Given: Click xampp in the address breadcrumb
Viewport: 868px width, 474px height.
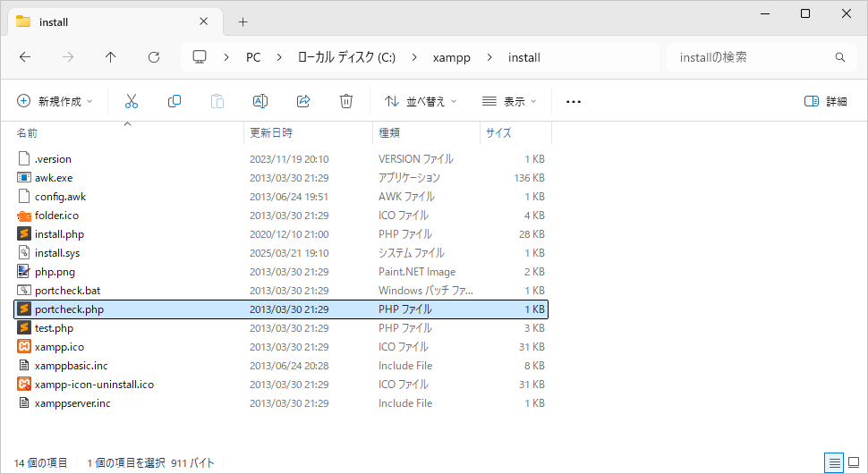Looking at the screenshot, I should tap(452, 57).
